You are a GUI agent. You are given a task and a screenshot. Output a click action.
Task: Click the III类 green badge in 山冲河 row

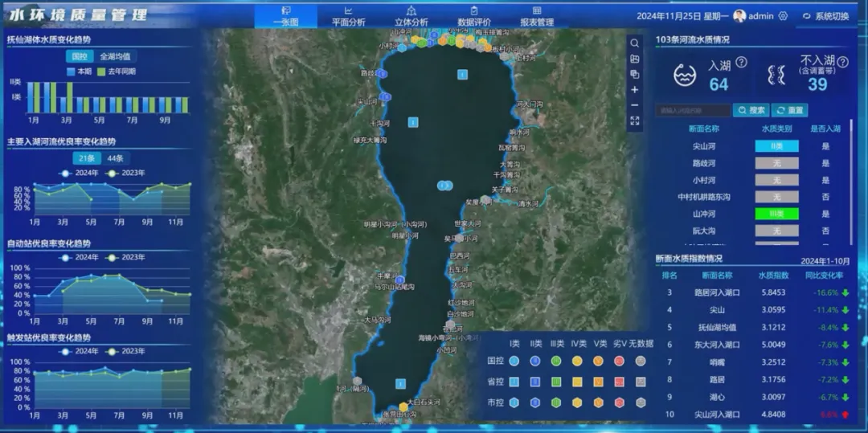pyautogui.click(x=776, y=214)
